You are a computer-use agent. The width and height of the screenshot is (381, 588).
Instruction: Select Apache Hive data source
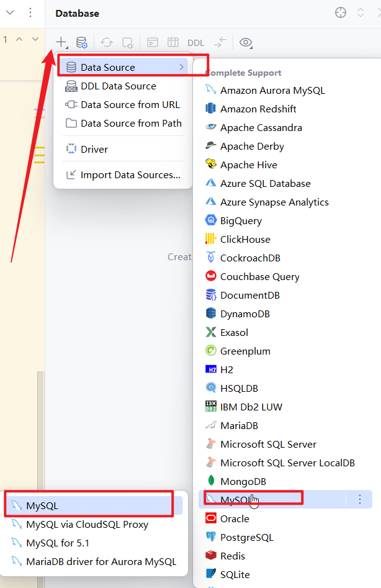coord(285,165)
